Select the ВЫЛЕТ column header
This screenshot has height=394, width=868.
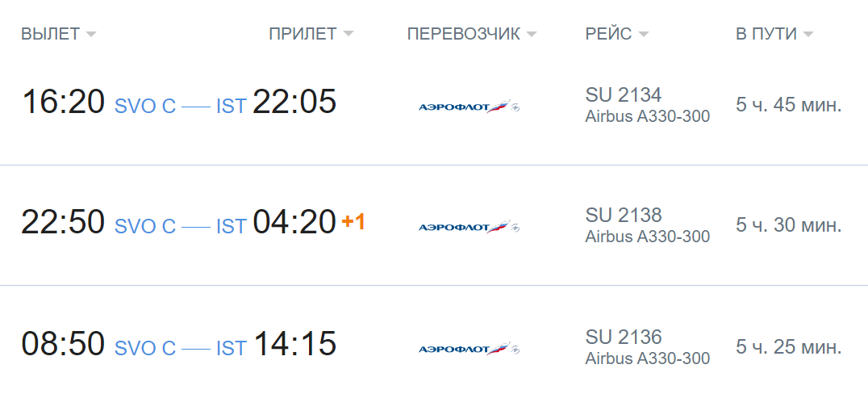[x=50, y=34]
